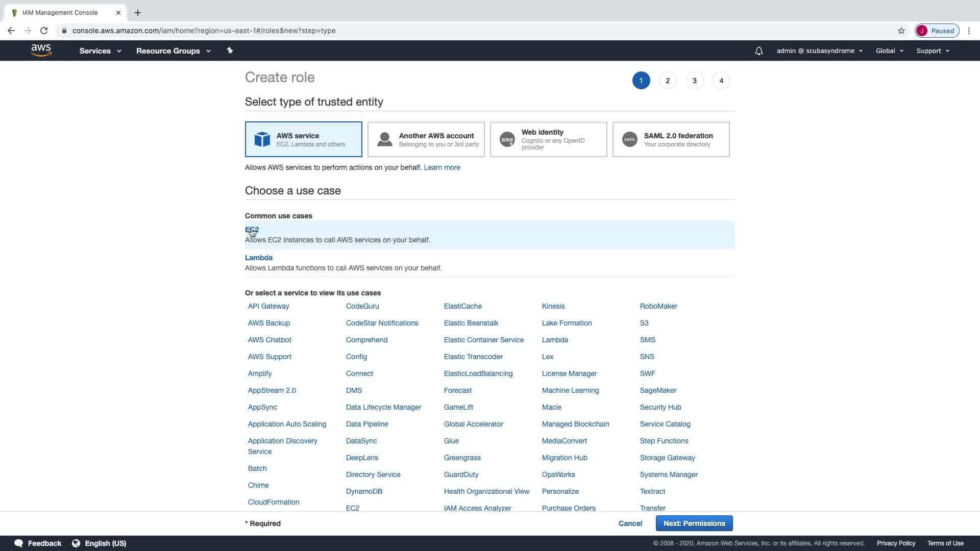Open Resource Groups dropdown
The height and width of the screenshot is (551, 980).
click(x=173, y=51)
